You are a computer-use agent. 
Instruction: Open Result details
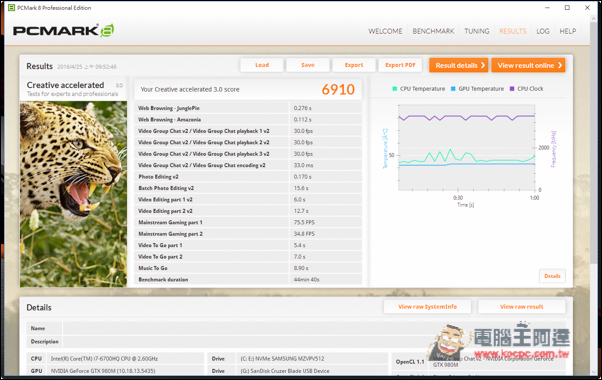[459, 65]
